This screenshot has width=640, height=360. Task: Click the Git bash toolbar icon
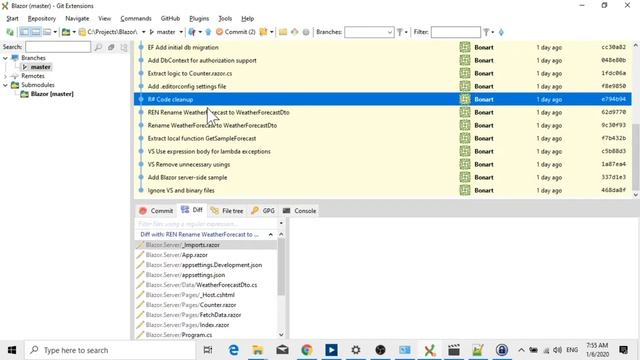coord(294,32)
